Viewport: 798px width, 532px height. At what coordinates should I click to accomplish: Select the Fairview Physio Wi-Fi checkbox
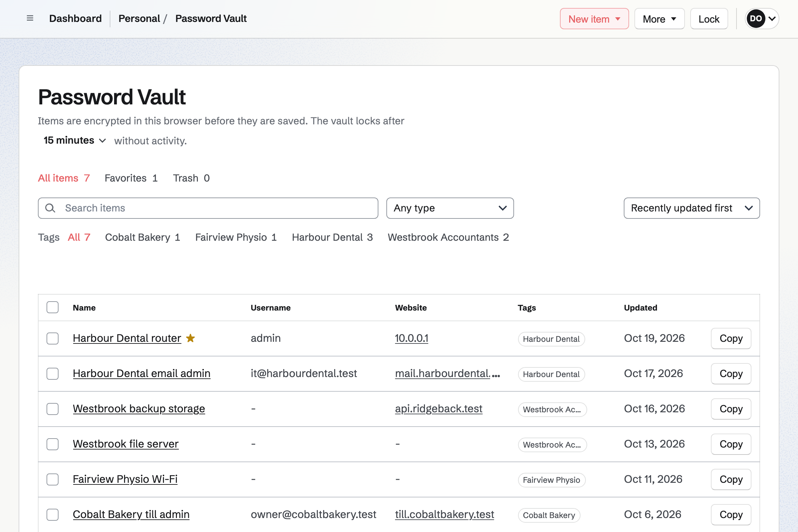53,479
